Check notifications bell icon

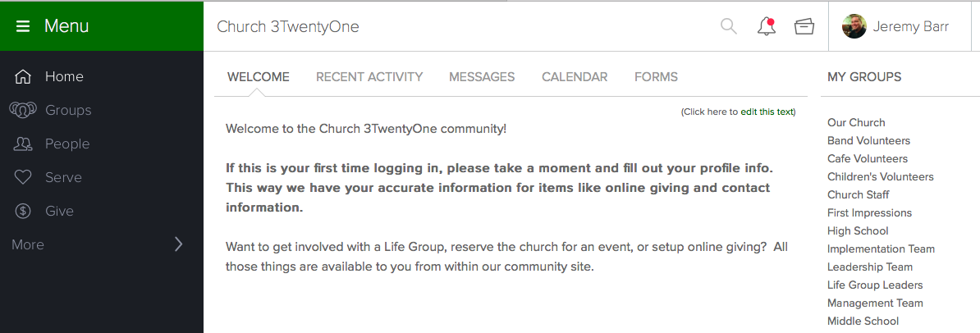[x=767, y=26]
